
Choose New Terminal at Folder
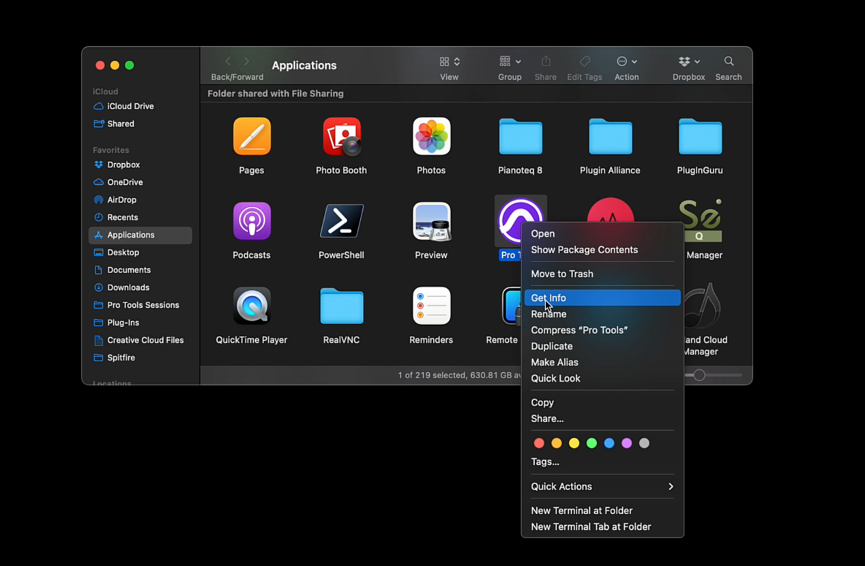603,511
